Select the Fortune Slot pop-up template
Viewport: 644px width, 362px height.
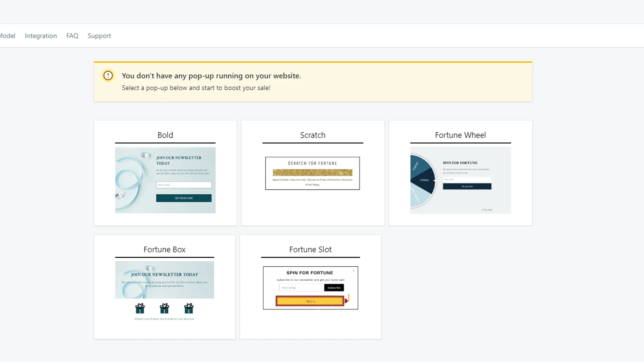pos(310,249)
